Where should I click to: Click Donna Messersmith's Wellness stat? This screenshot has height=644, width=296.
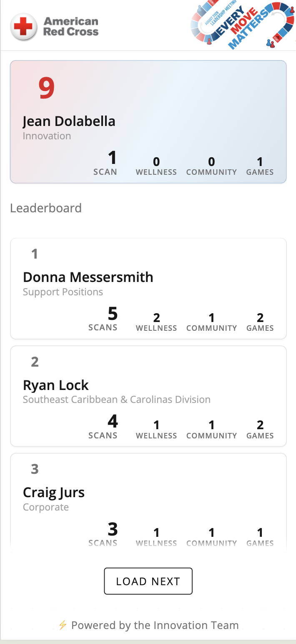coord(156,322)
